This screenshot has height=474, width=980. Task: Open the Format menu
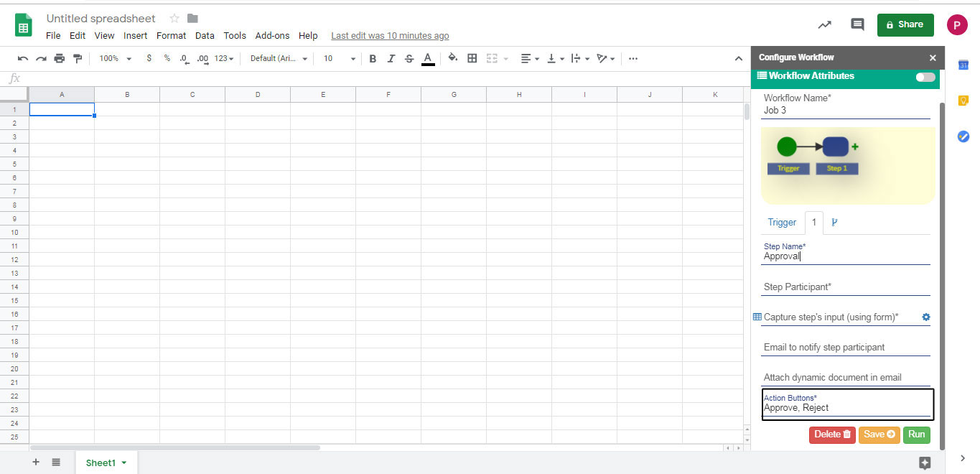(x=171, y=35)
